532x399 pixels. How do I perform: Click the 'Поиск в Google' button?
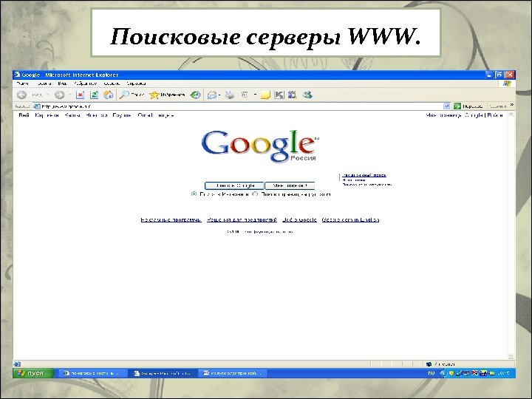click(x=234, y=185)
